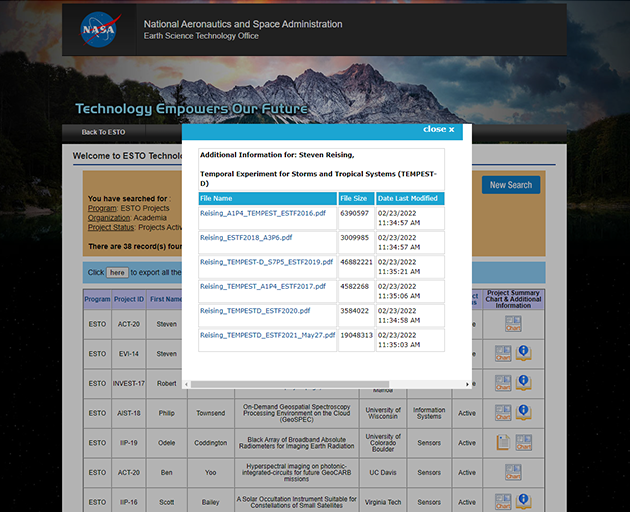Click the first name Odele cell
The width and height of the screenshot is (630, 512).
click(x=166, y=443)
